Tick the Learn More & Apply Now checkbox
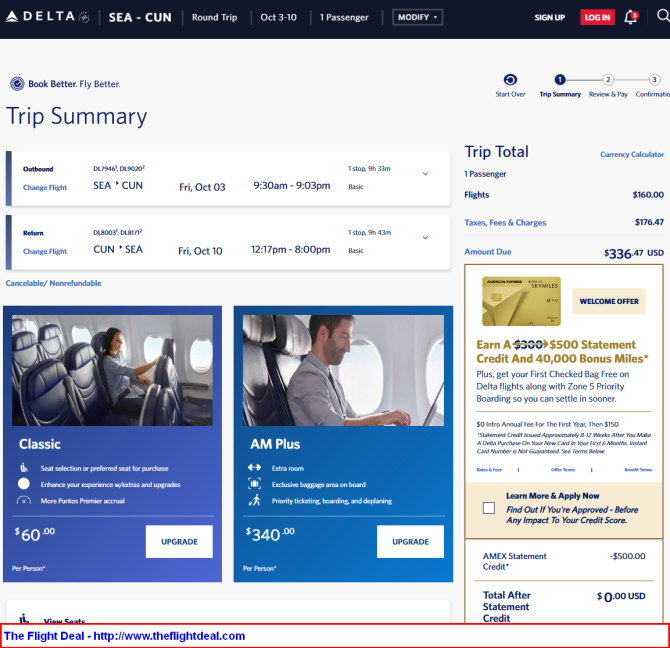 click(489, 508)
